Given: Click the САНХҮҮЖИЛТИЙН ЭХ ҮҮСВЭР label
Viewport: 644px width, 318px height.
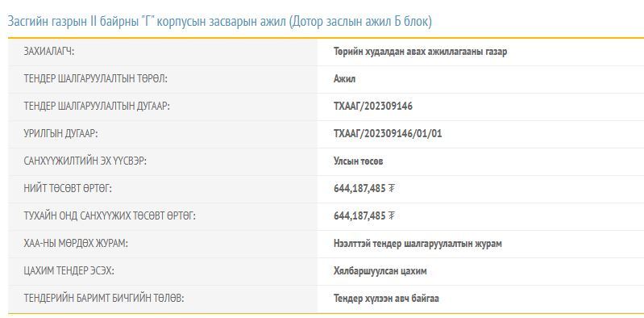Looking at the screenshot, I should (x=85, y=161).
